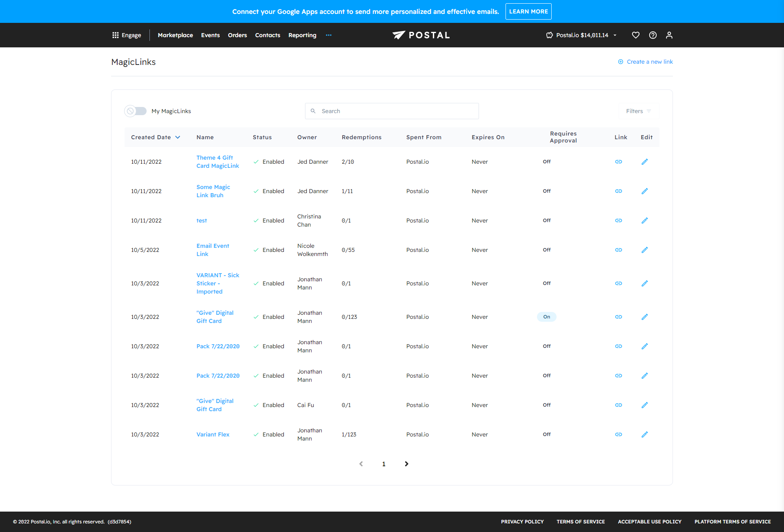The width and height of the screenshot is (784, 532).
Task: Click link icon for Variant Flex row
Action: pos(619,434)
